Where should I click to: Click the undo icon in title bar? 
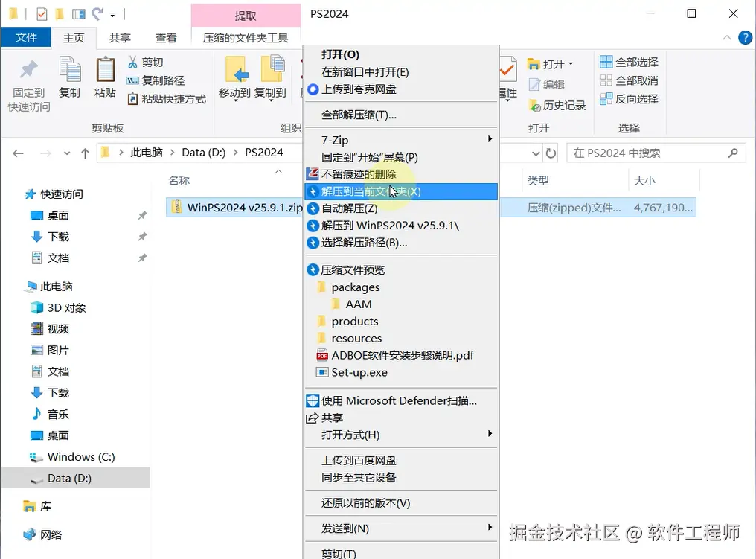98,14
